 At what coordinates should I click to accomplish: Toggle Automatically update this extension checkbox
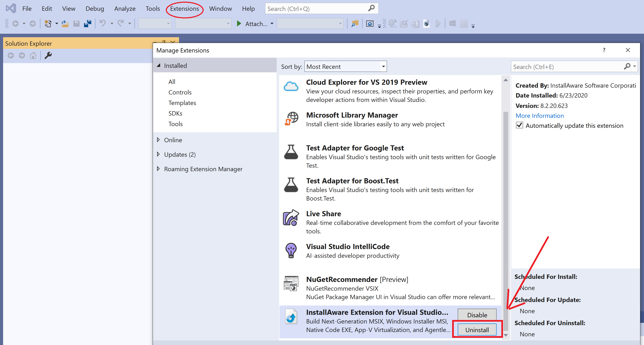point(520,125)
